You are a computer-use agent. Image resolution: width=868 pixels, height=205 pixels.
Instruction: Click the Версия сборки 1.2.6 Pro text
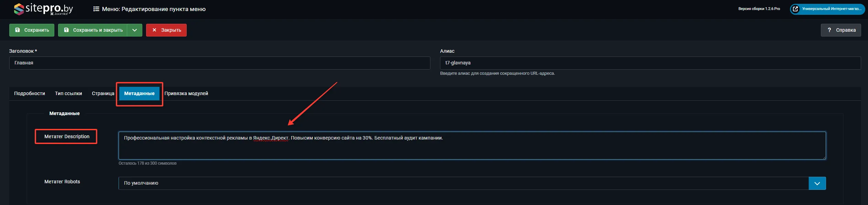759,9
